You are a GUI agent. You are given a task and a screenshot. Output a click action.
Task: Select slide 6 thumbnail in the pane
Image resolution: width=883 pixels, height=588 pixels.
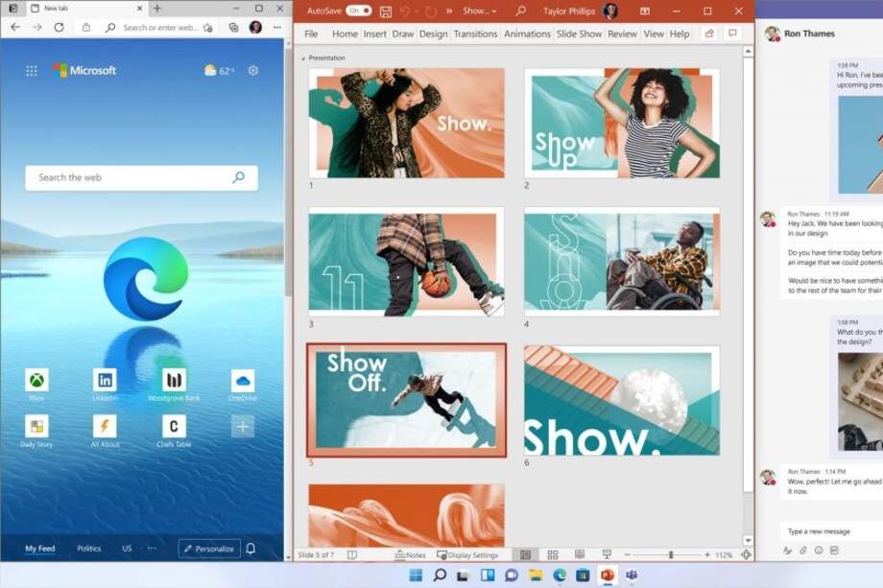click(619, 401)
